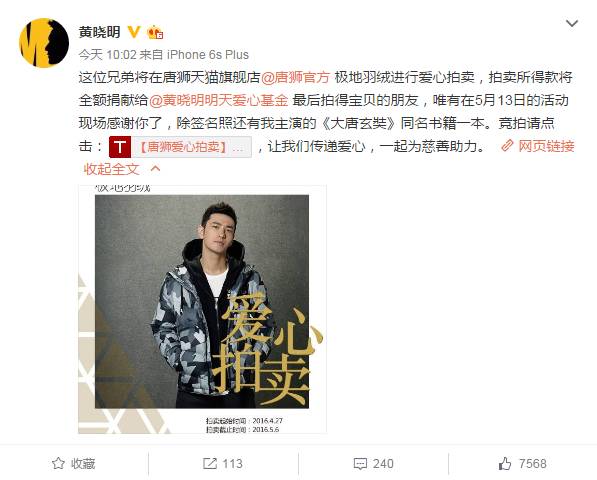Viewport: 597px width, 480px height.
Task: Click the 今天 10:02 timestamp
Action: coord(107,55)
